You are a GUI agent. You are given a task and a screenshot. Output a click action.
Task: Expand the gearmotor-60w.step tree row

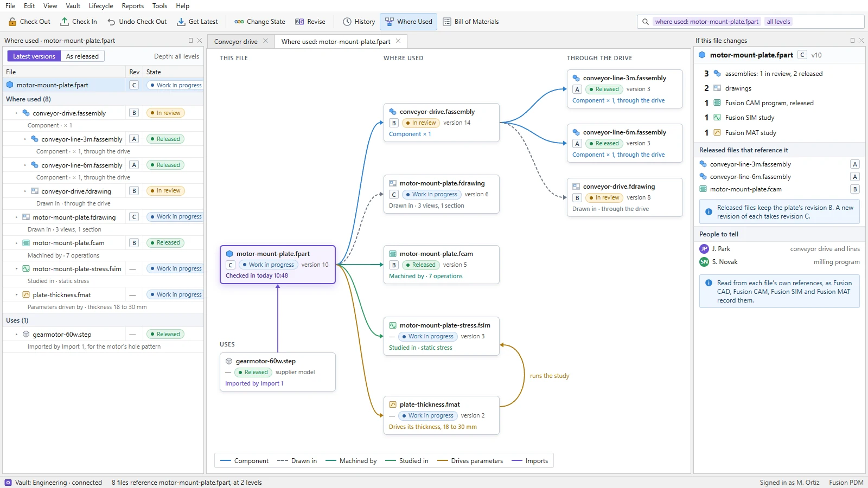(x=16, y=335)
